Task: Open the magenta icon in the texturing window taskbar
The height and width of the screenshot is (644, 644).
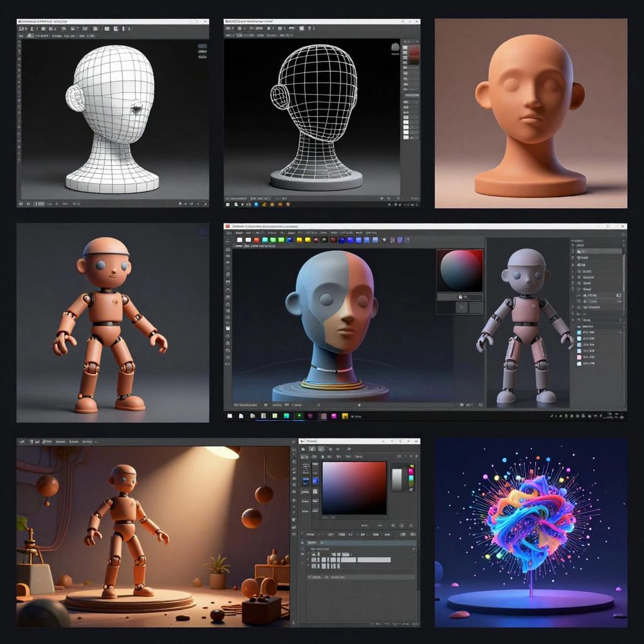Action: tap(334, 416)
